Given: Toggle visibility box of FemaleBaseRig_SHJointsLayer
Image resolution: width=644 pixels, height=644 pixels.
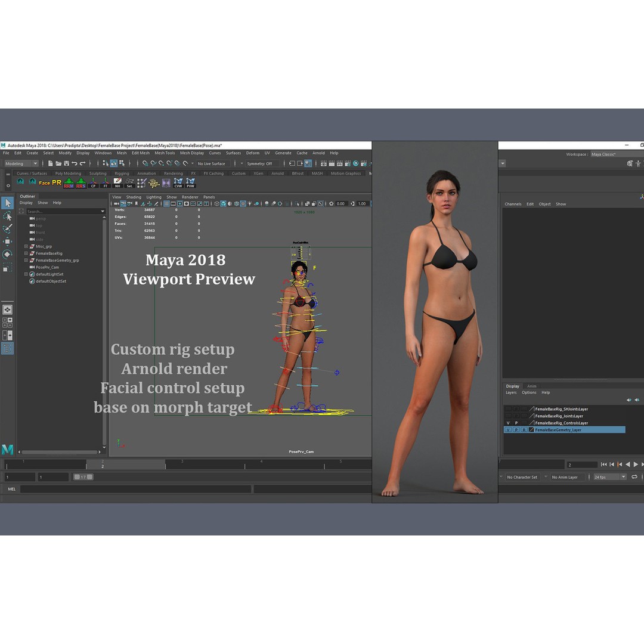Looking at the screenshot, I should [x=508, y=408].
